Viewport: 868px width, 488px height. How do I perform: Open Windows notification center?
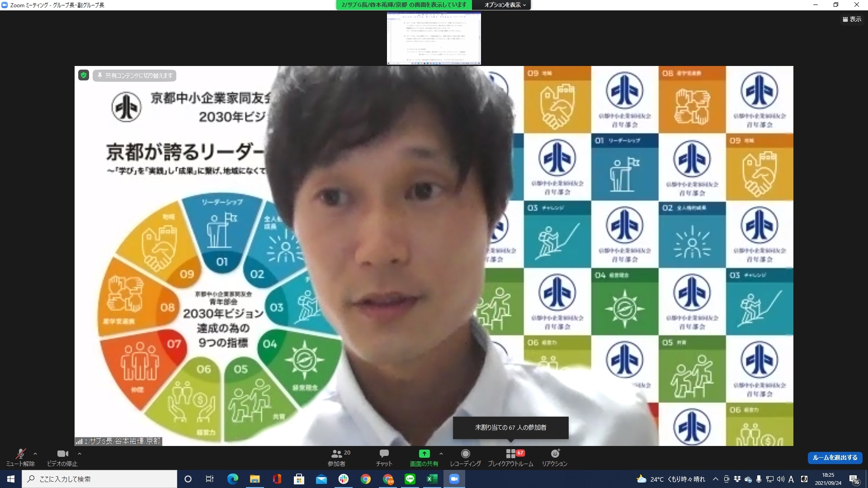click(x=854, y=479)
